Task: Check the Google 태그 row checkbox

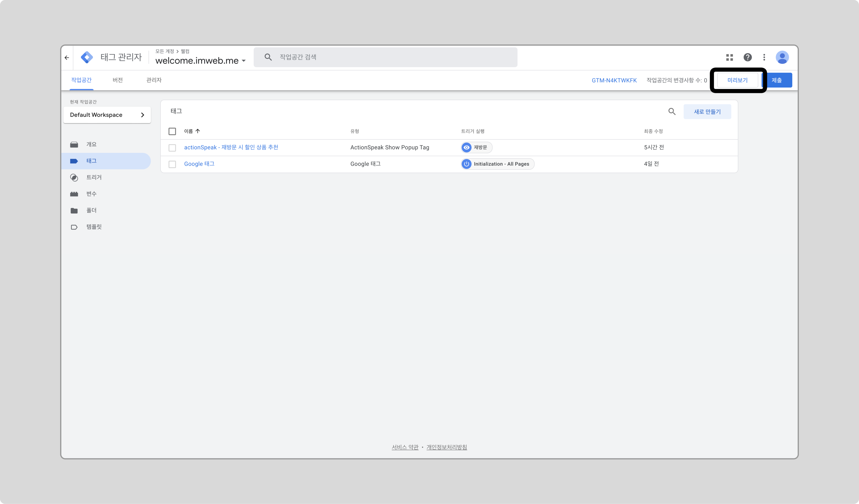Action: (172, 164)
